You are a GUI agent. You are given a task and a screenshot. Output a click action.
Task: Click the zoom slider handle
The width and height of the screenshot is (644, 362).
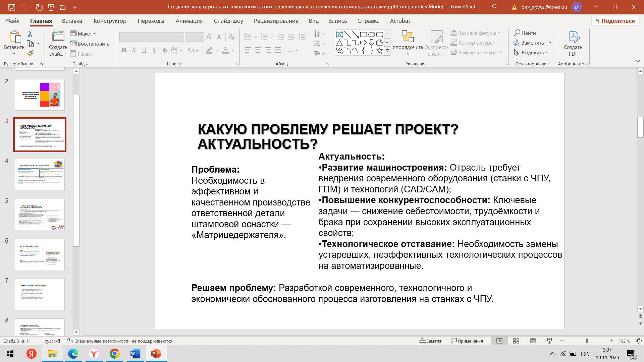click(x=587, y=341)
